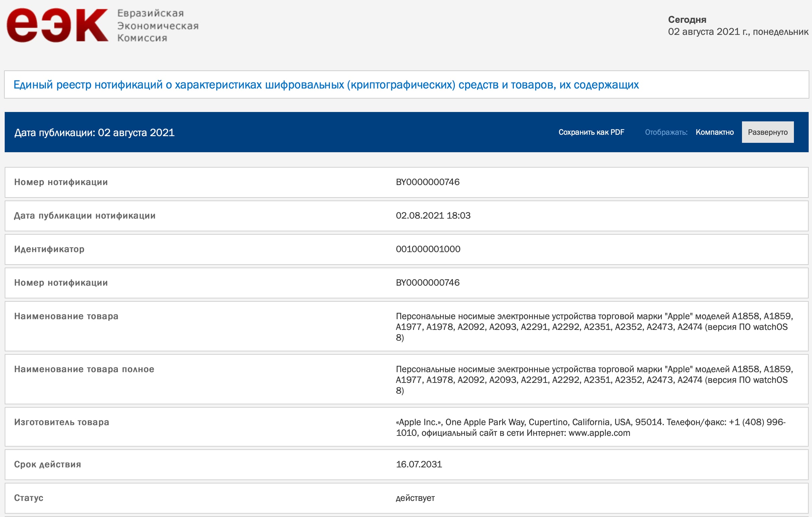This screenshot has width=812, height=517.
Task: Click the Наименование товара полное label
Action: pos(84,369)
